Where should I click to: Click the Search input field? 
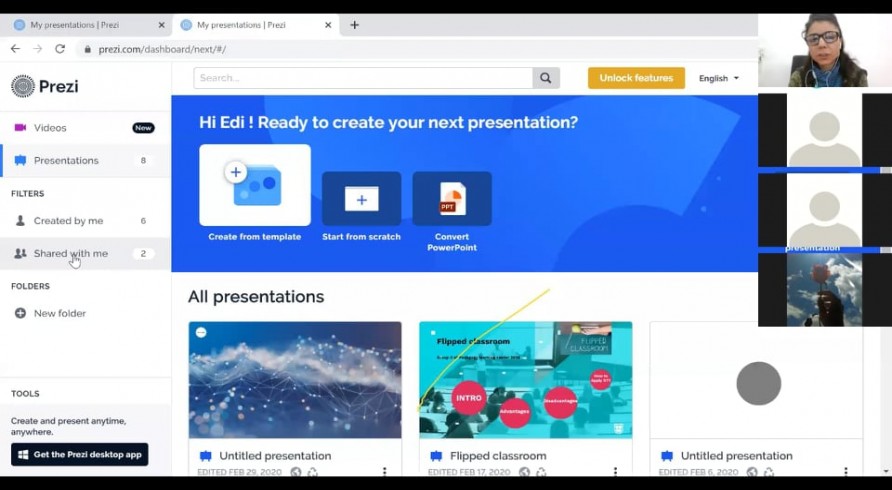coord(363,78)
